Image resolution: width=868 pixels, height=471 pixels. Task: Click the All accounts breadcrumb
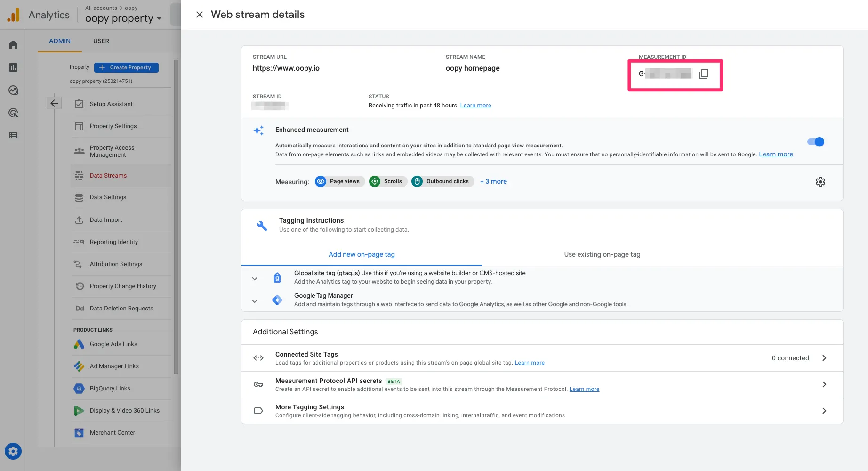101,8
